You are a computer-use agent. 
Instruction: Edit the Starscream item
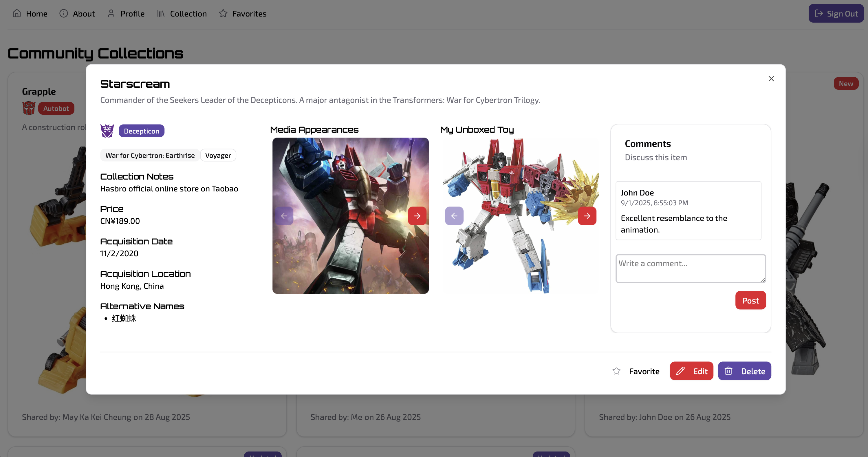tap(691, 371)
